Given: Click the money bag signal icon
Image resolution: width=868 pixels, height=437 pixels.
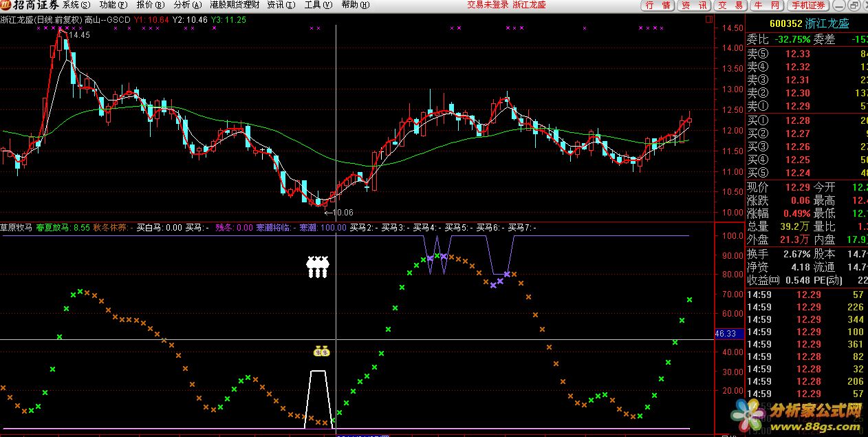Looking at the screenshot, I should 321,351.
